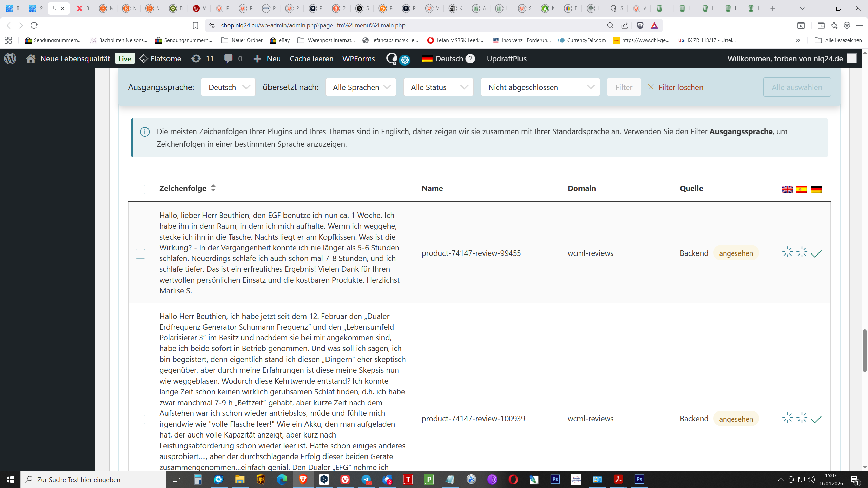Viewport: 868px width, 488px height.
Task: Click English translation status icon for review-99455
Action: pyautogui.click(x=787, y=252)
